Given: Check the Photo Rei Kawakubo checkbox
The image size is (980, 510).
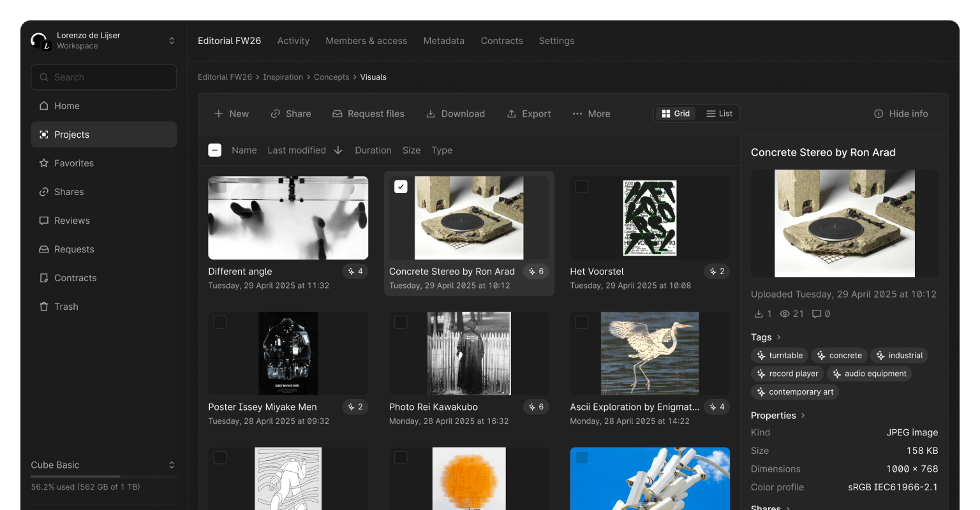Looking at the screenshot, I should (x=401, y=323).
